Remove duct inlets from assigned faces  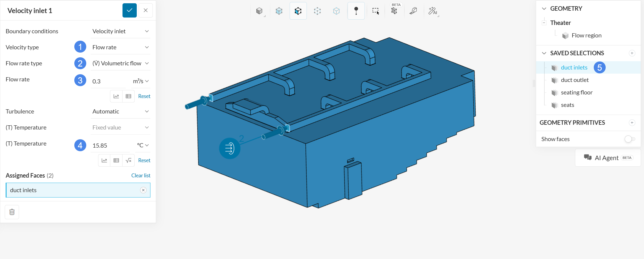click(143, 190)
